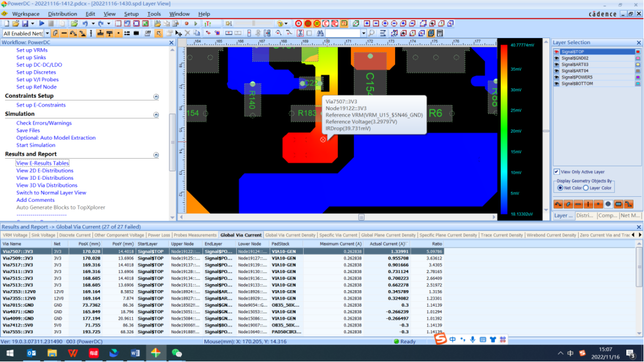Click the magnifier search icon
Screen dimensions: 644x362
[x=371, y=33]
